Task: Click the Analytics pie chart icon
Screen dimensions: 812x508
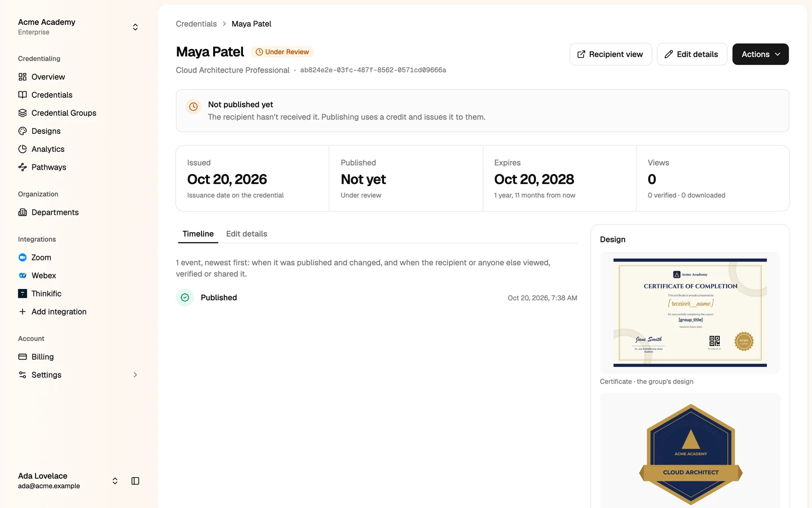Action: point(22,149)
